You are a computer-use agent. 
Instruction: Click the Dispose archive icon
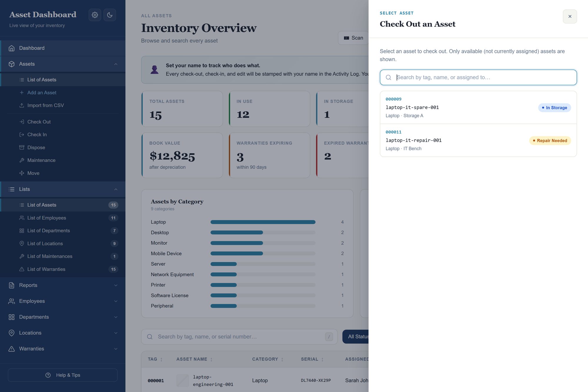point(22,147)
